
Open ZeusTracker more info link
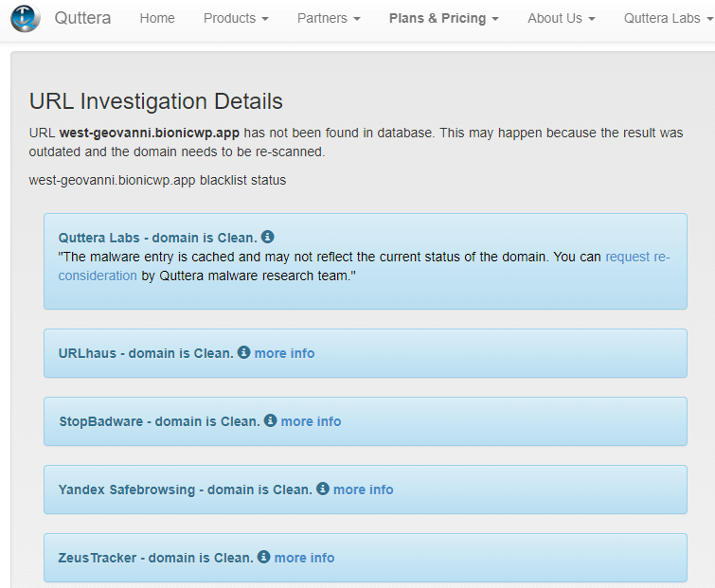coord(304,558)
